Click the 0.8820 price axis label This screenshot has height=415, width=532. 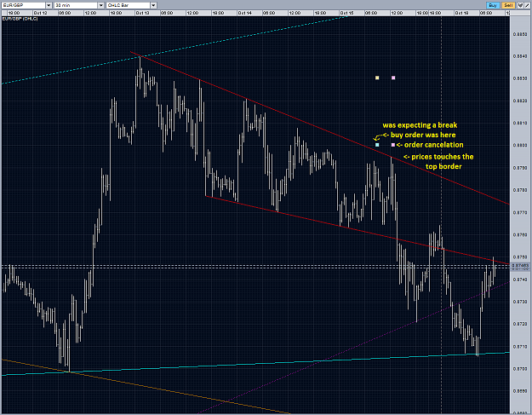pos(520,101)
